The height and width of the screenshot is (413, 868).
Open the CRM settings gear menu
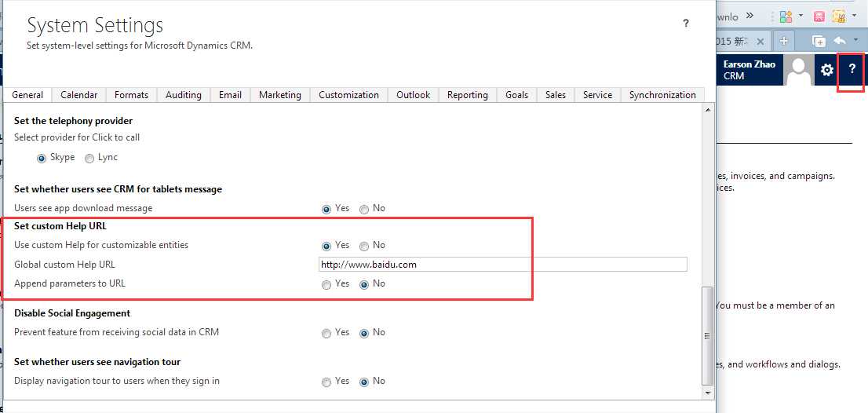point(826,70)
